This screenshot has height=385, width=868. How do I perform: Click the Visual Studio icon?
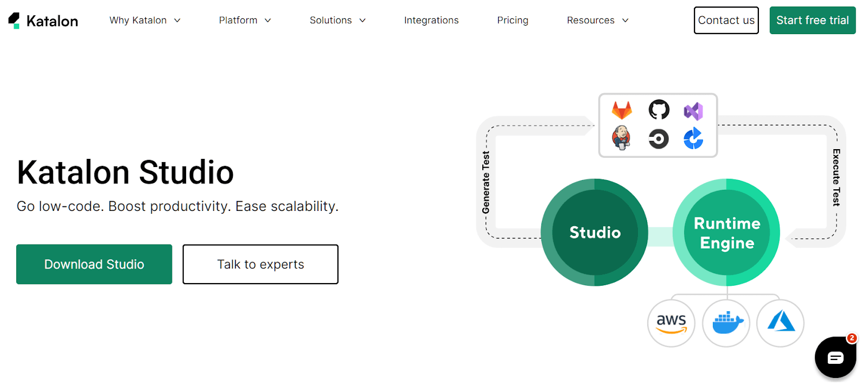[x=693, y=111]
